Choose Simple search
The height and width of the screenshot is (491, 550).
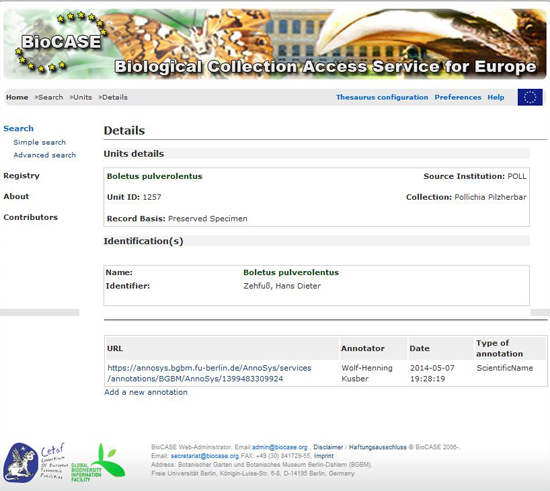pyautogui.click(x=40, y=142)
